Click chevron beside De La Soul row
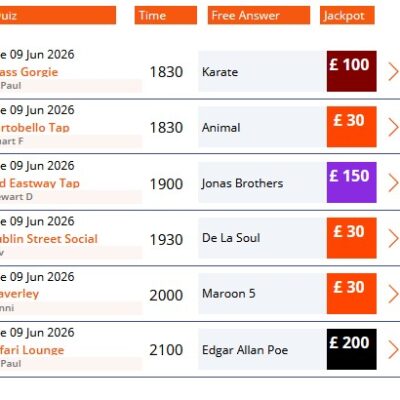The height and width of the screenshot is (400, 400). point(393,238)
